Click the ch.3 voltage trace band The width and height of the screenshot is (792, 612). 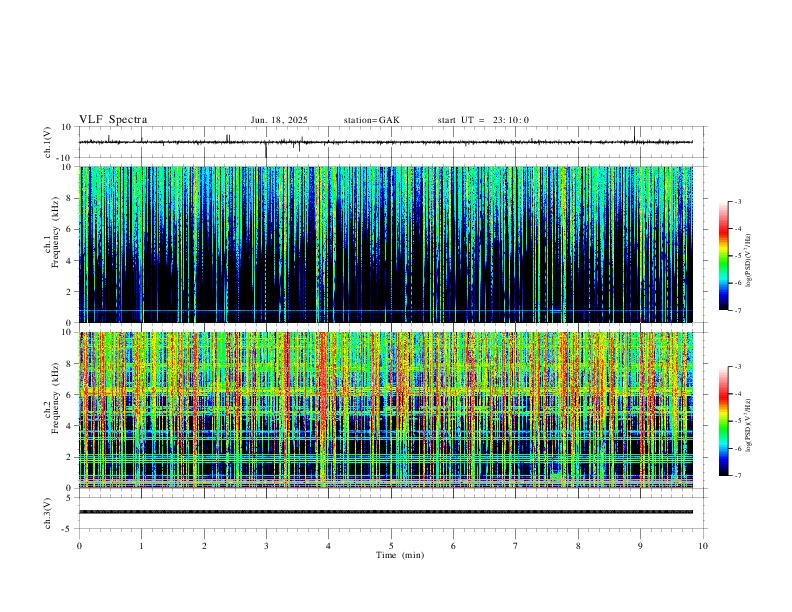click(386, 512)
